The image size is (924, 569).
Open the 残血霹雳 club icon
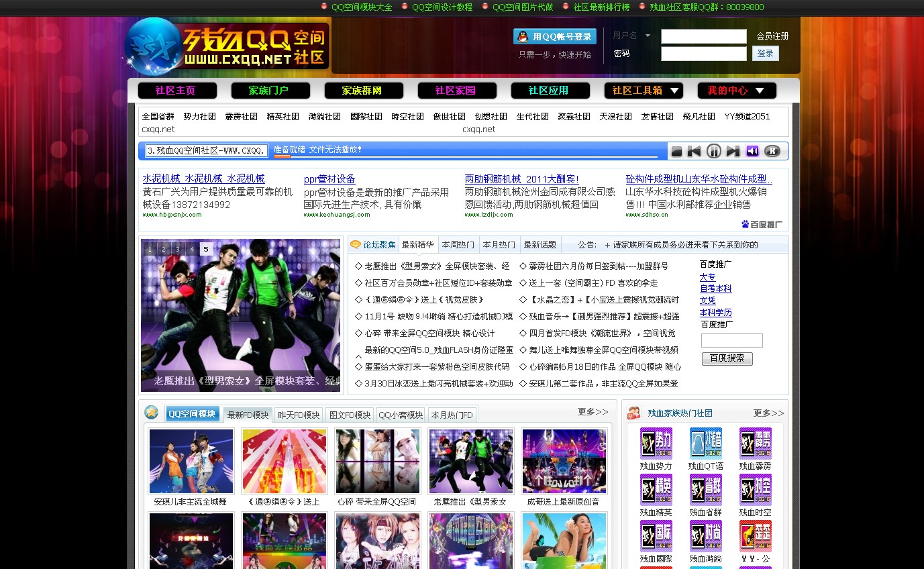tap(756, 444)
